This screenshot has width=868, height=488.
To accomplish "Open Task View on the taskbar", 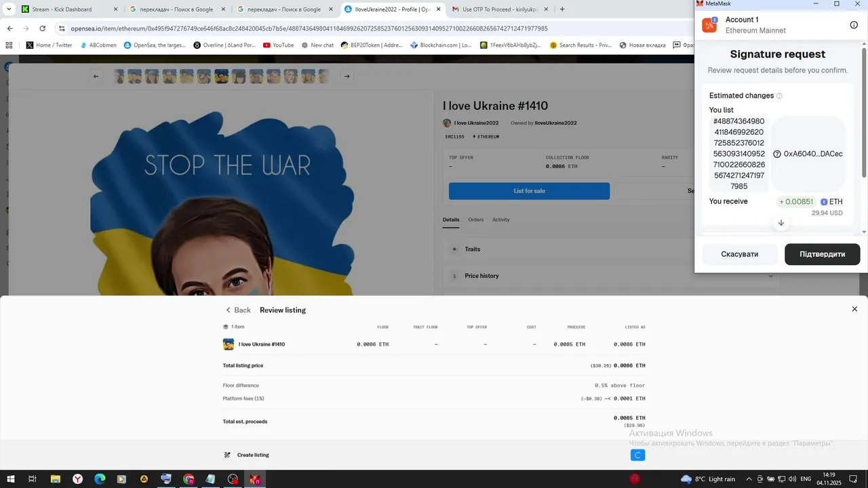I will (x=32, y=479).
